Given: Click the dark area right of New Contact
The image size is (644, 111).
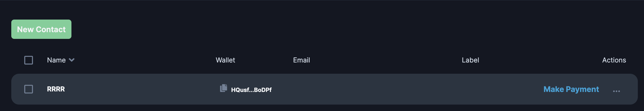Looking at the screenshot, I should [x=349, y=29].
